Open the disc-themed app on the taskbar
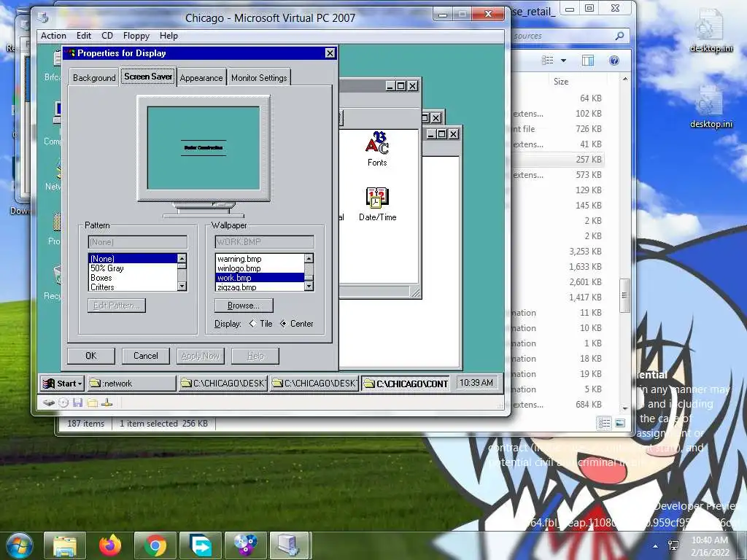The height and width of the screenshot is (560, 747). point(246,545)
